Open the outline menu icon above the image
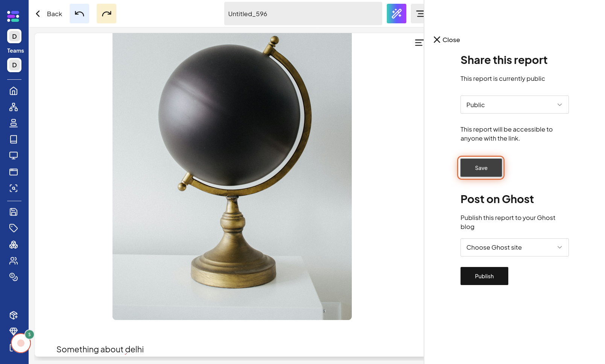 (x=419, y=42)
